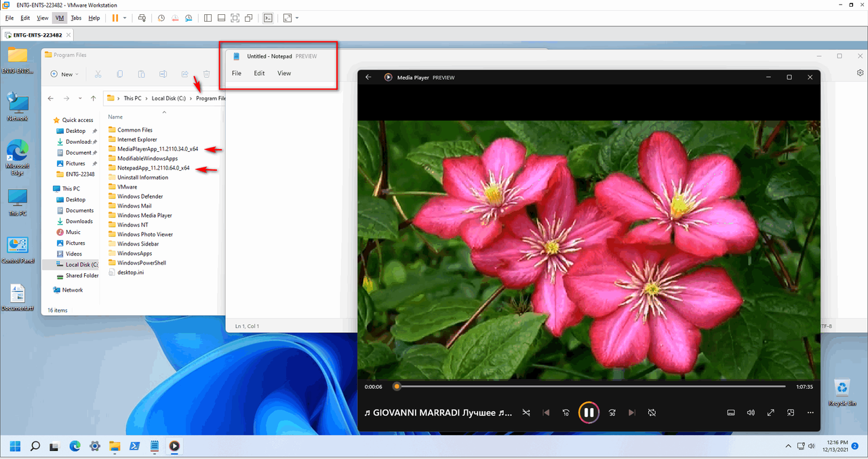Skip back 10 seconds in Media Player
The width and height of the screenshot is (868, 459).
tap(566, 412)
